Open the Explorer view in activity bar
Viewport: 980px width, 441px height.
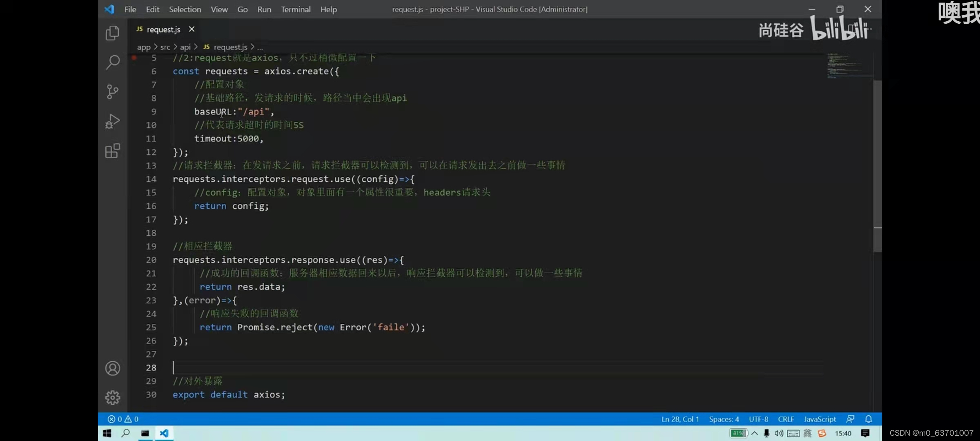112,33
